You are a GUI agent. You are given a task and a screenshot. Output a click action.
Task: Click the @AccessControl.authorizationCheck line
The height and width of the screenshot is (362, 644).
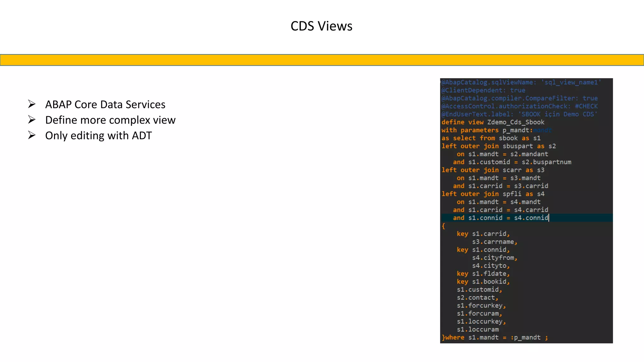tap(519, 106)
